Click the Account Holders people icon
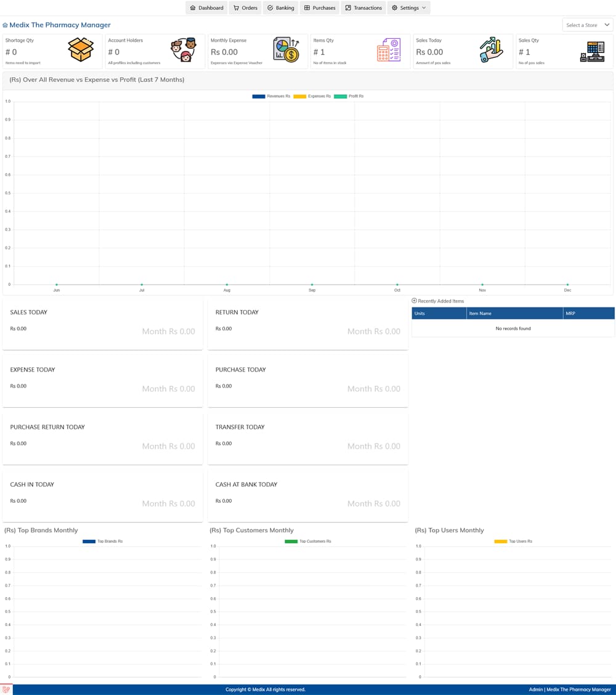The width and height of the screenshot is (616, 695). pos(183,50)
